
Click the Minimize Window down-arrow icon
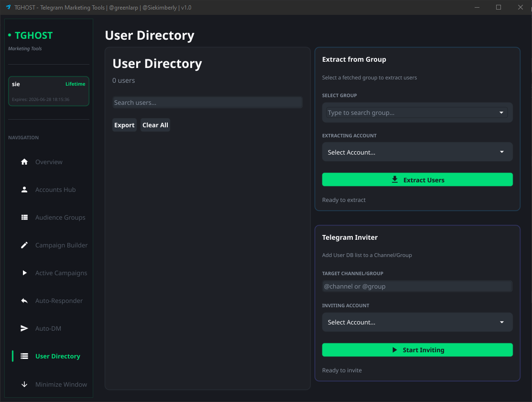pyautogui.click(x=24, y=384)
